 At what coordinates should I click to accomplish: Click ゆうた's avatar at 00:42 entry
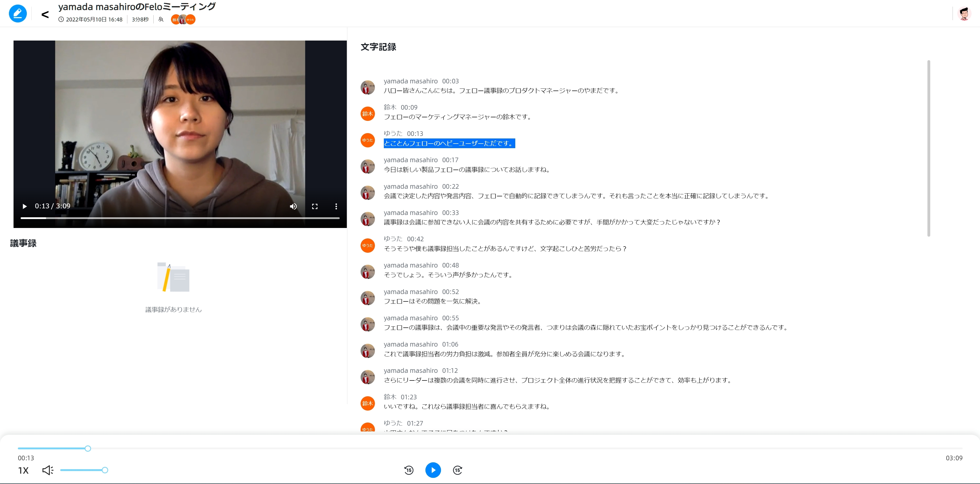[x=367, y=246]
